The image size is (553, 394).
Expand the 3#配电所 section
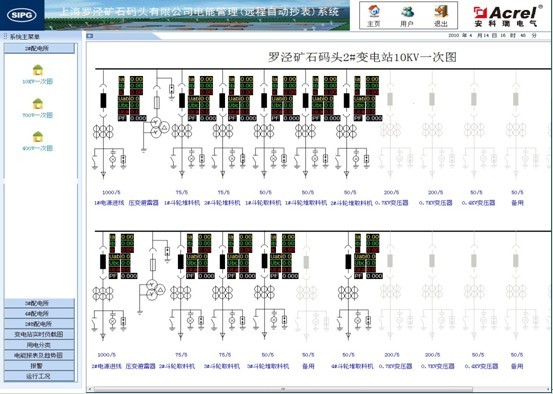click(x=39, y=303)
